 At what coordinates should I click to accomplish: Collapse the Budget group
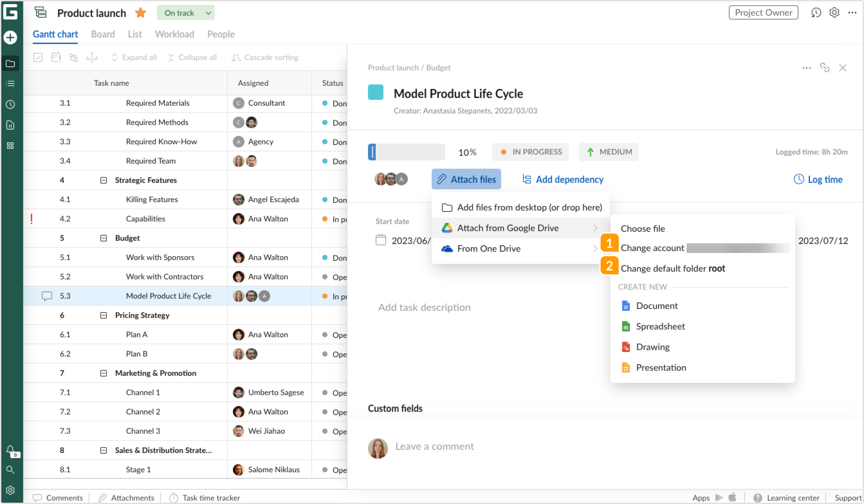click(x=103, y=238)
